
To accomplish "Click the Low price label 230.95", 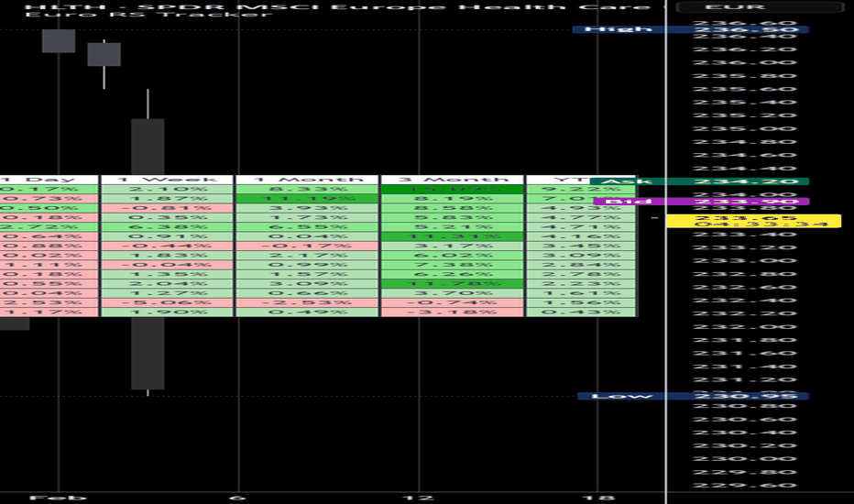I will (694, 396).
